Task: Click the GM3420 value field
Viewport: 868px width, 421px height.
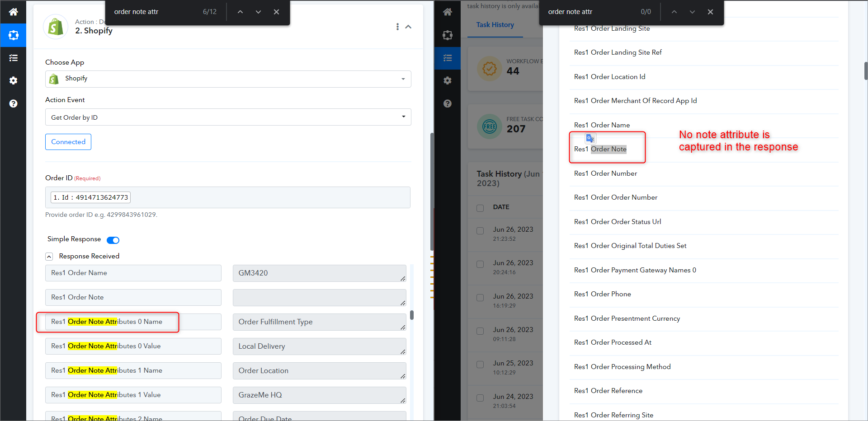Action: [x=320, y=273]
